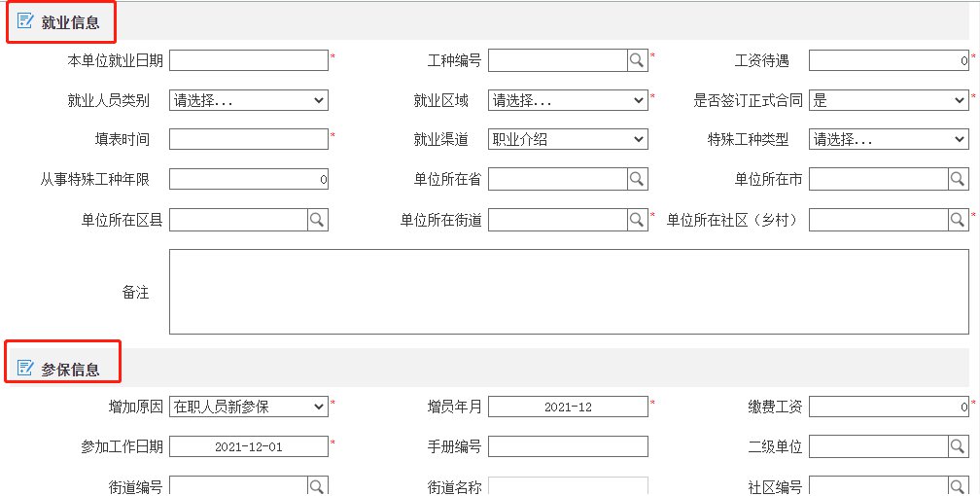Open lookup for 单位所在省 field
The width and height of the screenshot is (980, 496).
pos(637,179)
